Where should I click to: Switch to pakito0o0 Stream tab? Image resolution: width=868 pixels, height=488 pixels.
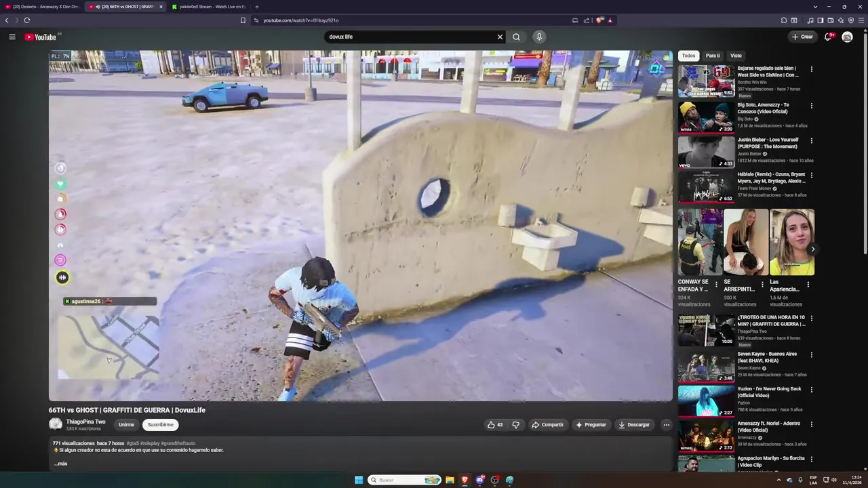pyautogui.click(x=208, y=7)
